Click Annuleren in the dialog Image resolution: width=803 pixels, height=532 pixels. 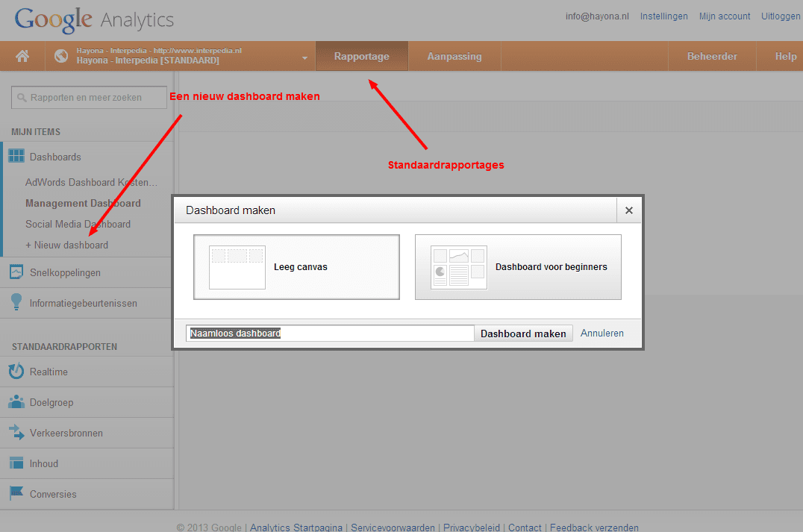[602, 334]
